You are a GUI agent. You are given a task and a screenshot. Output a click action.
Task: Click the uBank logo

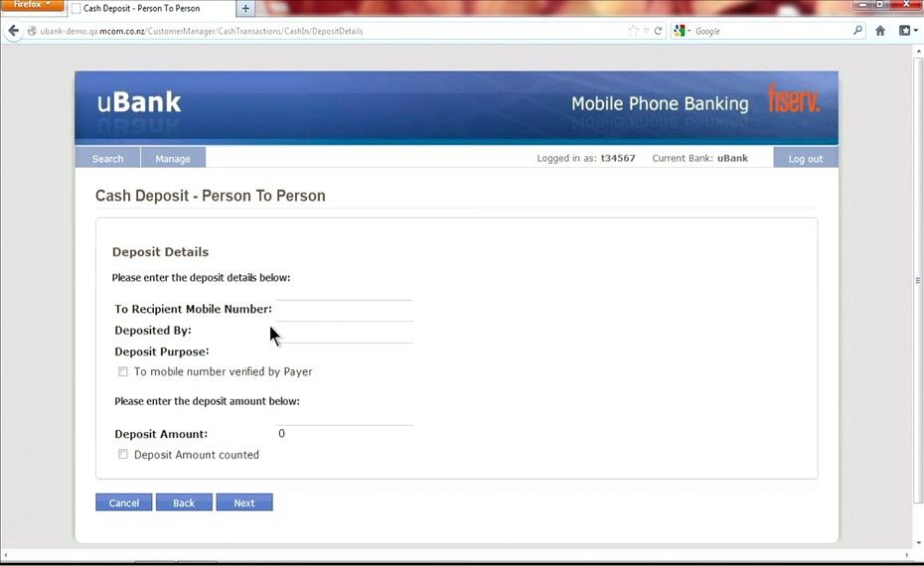click(139, 102)
